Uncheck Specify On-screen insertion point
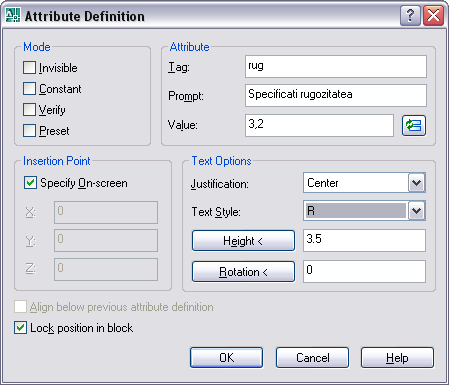The image size is (449, 385). [30, 183]
